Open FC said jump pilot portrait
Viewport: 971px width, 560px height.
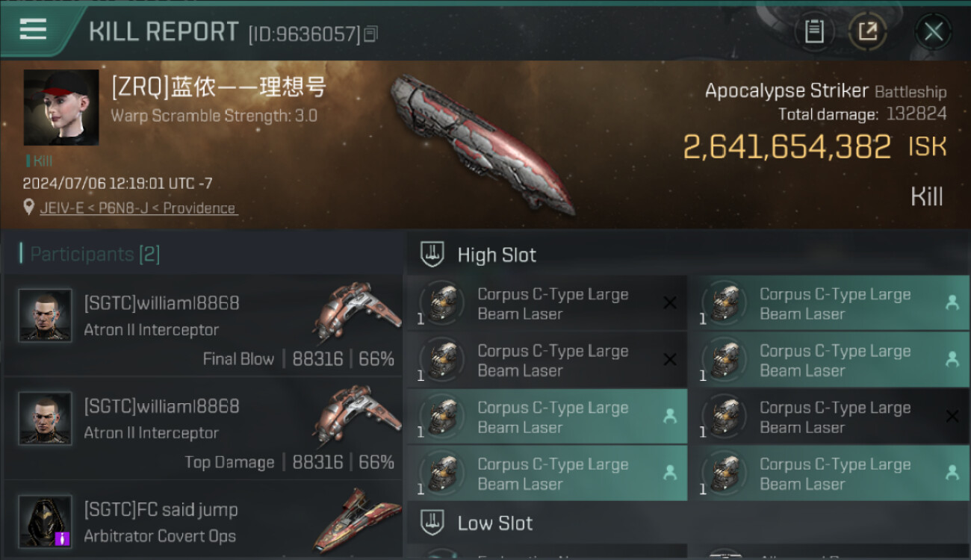(45, 521)
